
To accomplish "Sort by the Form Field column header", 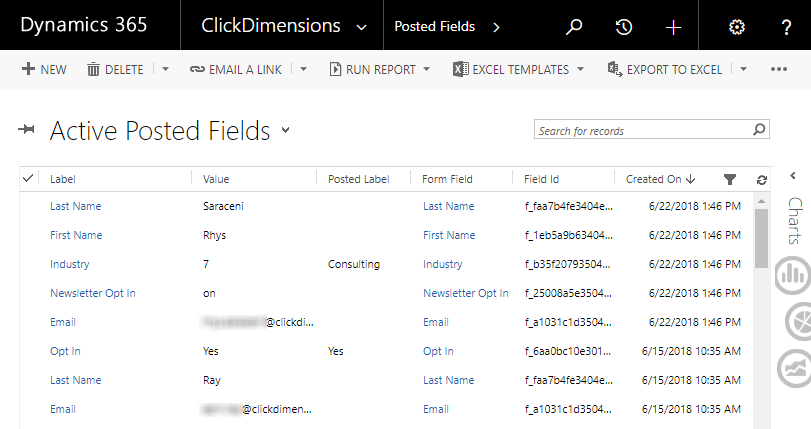I will (x=447, y=179).
